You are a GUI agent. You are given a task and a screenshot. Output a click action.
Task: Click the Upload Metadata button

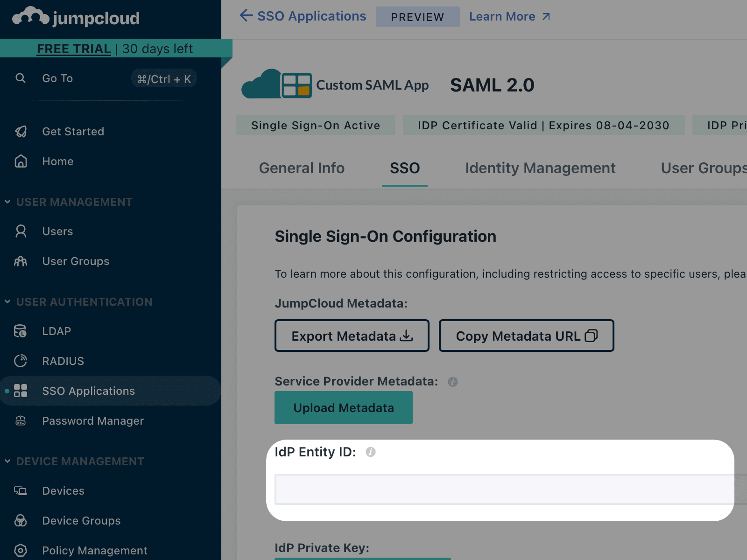[344, 408]
